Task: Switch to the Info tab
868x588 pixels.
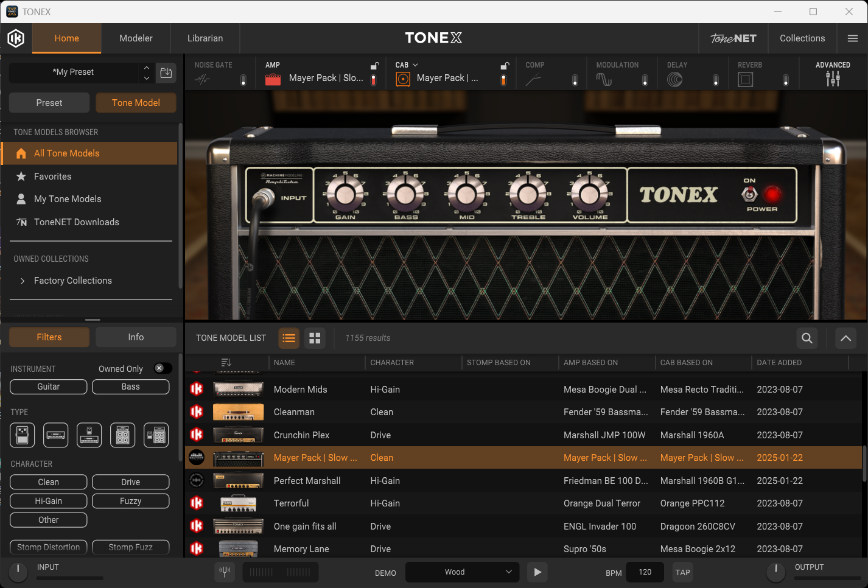Action: 136,337
